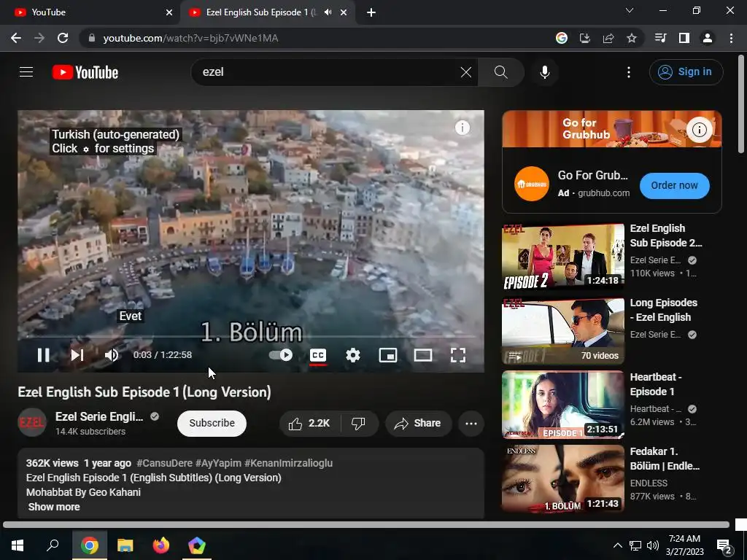The height and width of the screenshot is (560, 747).
Task: Reload the current page
Action: (x=63, y=38)
